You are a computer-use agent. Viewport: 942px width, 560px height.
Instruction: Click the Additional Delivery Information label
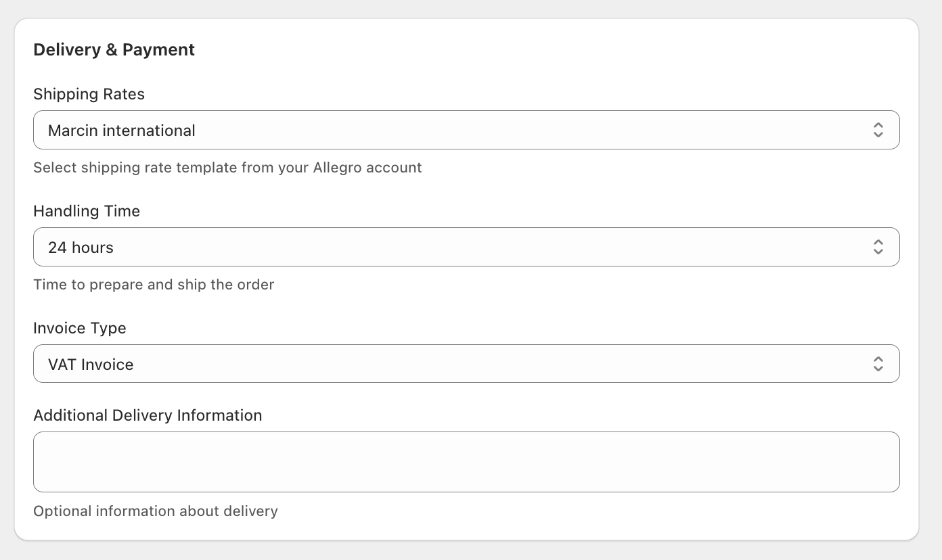click(148, 415)
